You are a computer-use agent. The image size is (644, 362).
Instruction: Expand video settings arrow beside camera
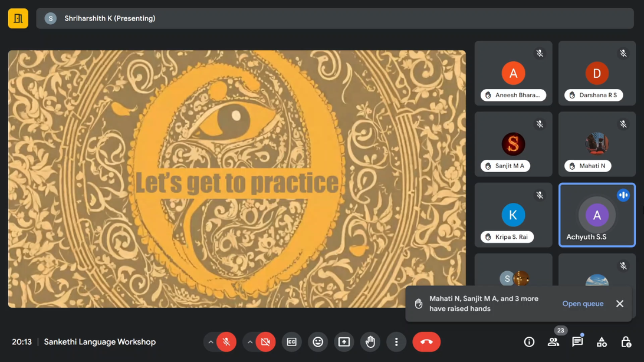click(250, 342)
